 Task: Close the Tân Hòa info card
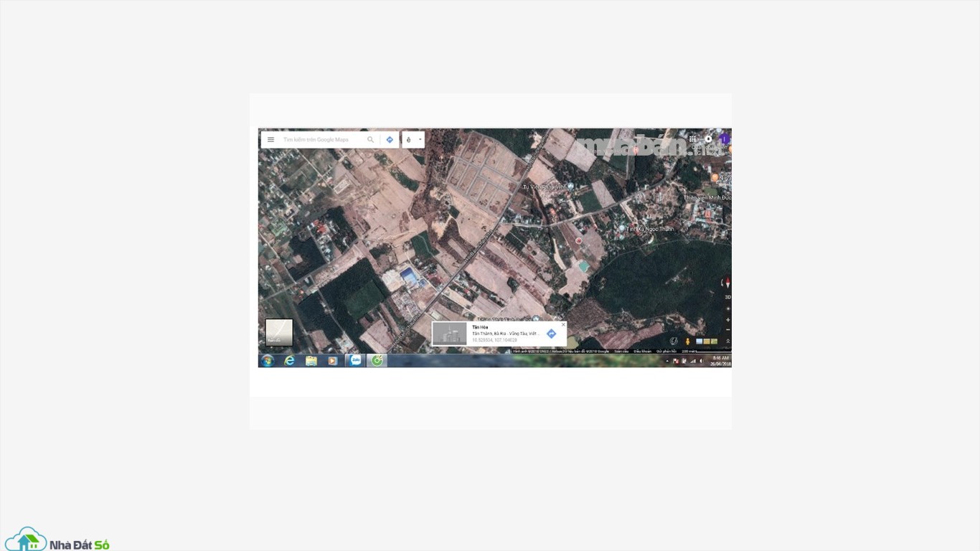[x=563, y=325]
